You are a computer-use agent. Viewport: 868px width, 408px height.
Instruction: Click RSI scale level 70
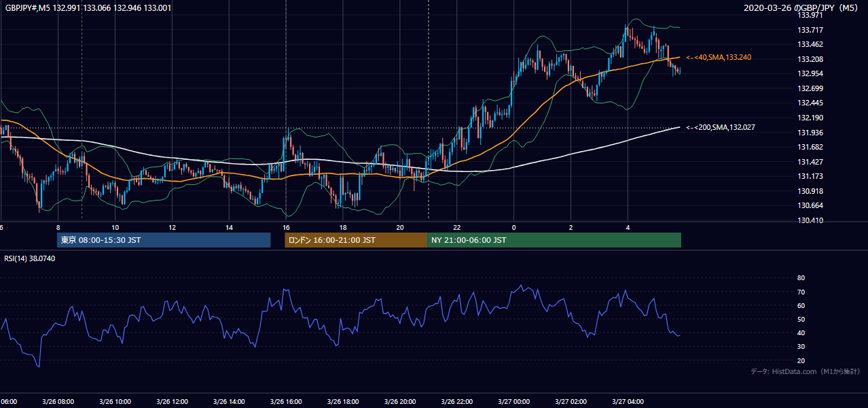point(801,292)
